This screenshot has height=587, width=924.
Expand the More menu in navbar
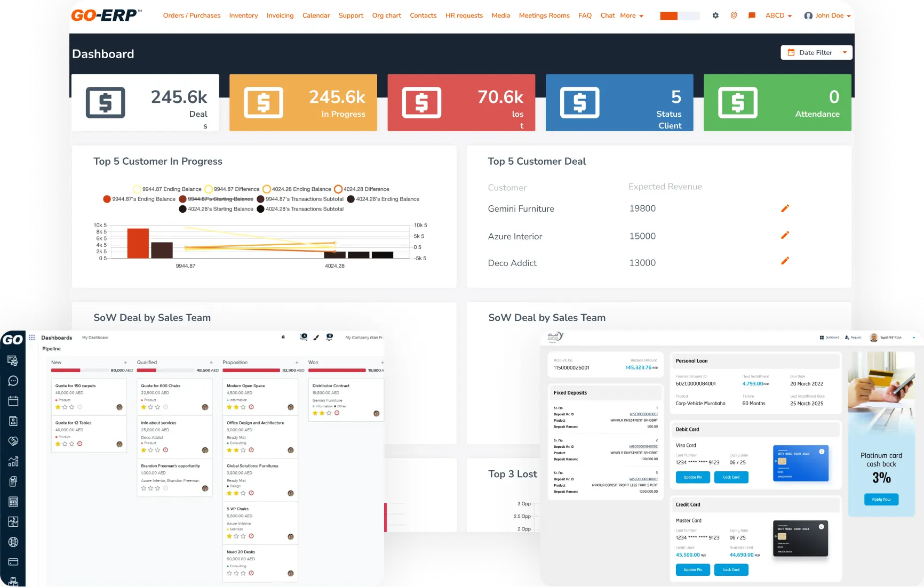pyautogui.click(x=632, y=15)
